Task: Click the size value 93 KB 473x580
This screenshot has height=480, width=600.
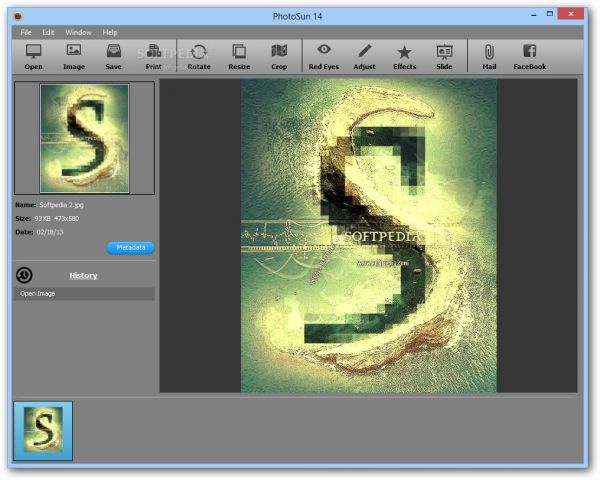Action: [x=57, y=219]
